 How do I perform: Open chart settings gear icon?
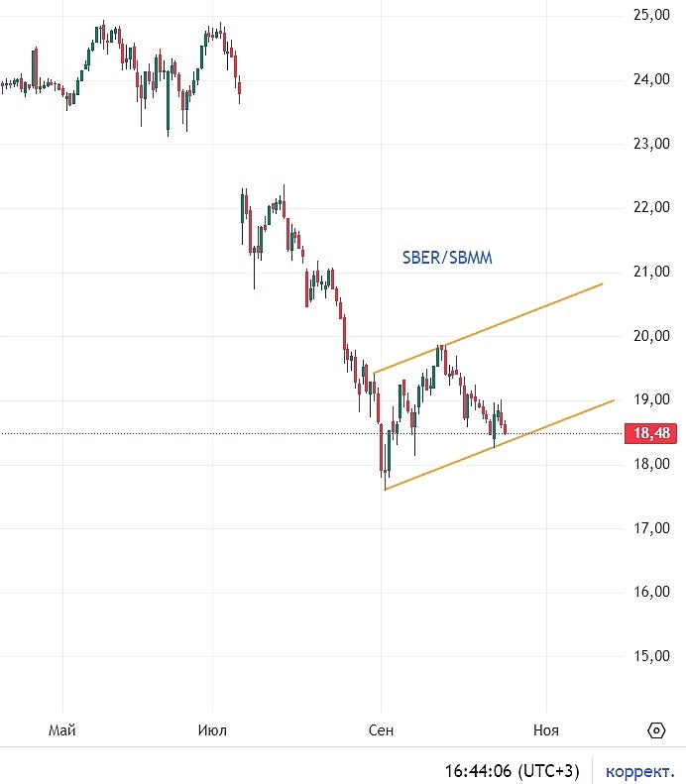click(656, 730)
